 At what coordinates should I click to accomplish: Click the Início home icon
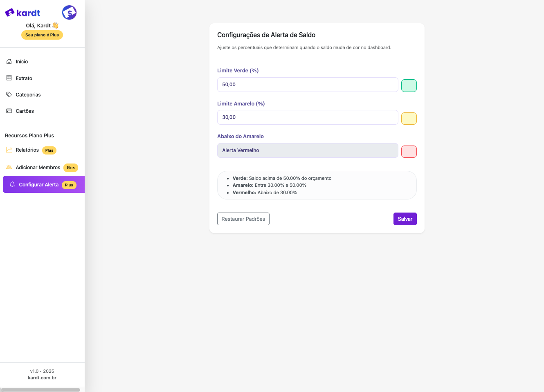tap(9, 61)
